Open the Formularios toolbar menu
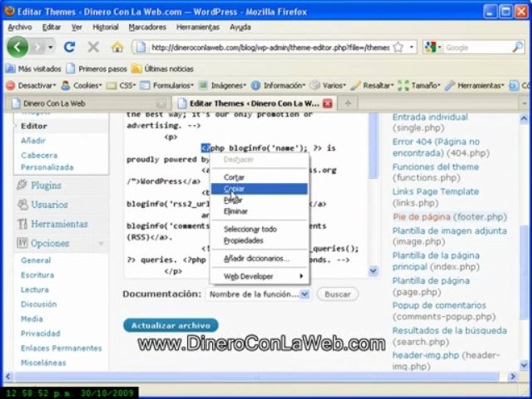The image size is (532, 399). click(167, 85)
